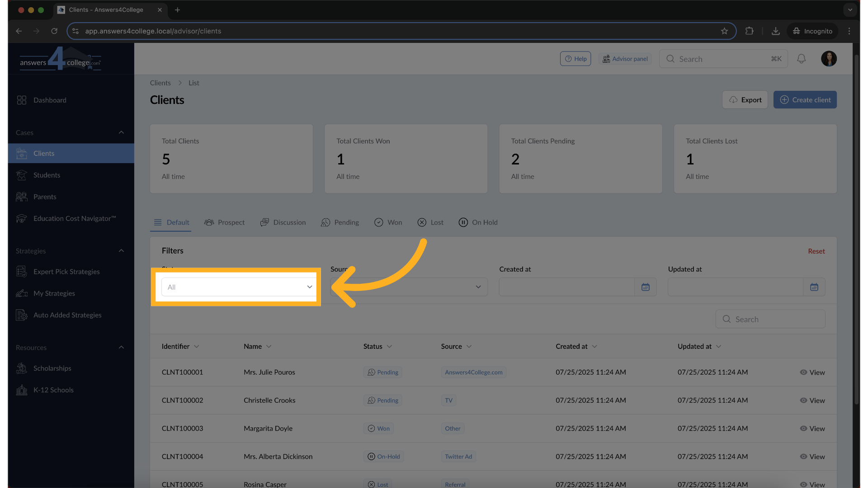
Task: View details for Margarita Doyle
Action: pos(812,428)
